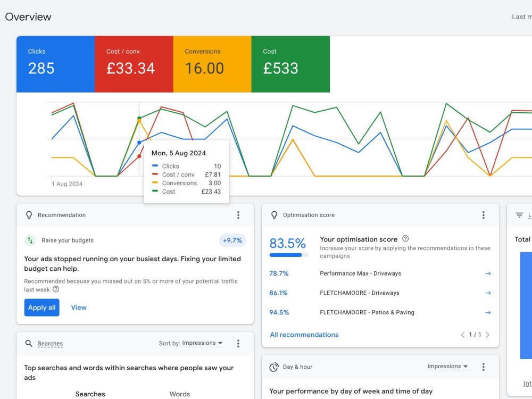532x399 pixels.
Task: Click the +9.7% uplift badge
Action: 232,240
